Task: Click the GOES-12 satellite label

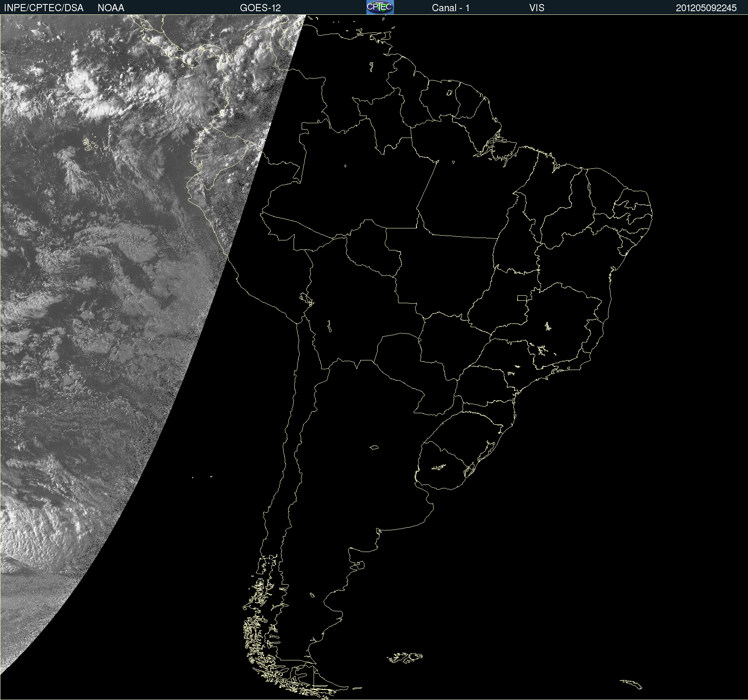Action: [x=260, y=8]
